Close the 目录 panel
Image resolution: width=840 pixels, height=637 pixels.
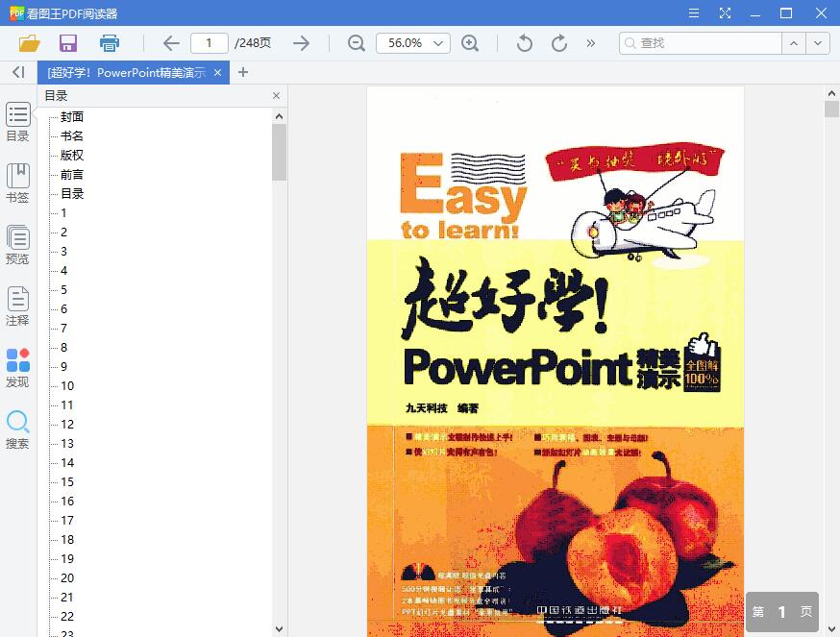tap(276, 96)
